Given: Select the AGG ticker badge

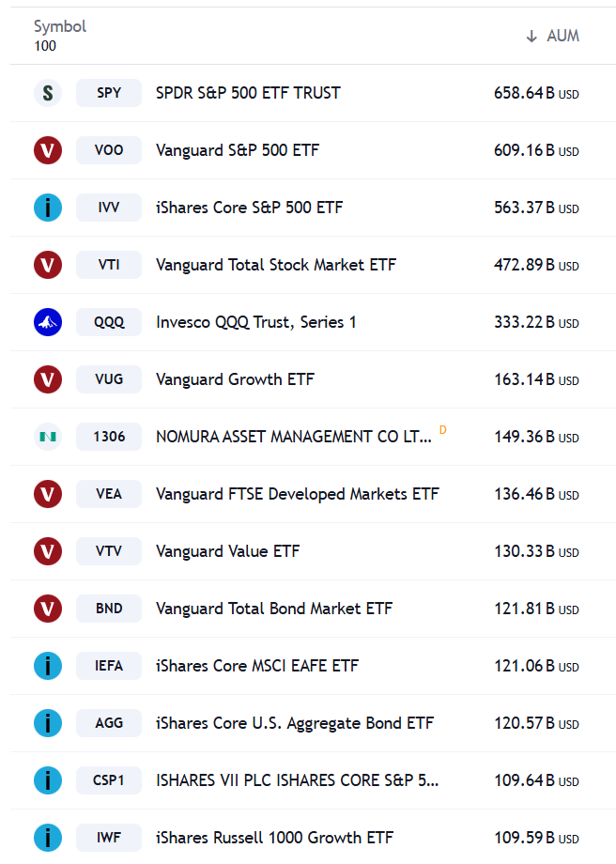Looking at the screenshot, I should pyautogui.click(x=109, y=723).
